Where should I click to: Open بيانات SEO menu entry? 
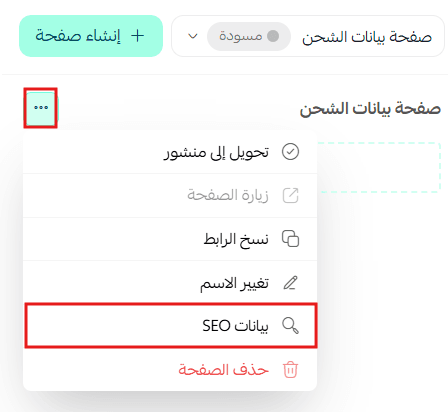pos(171,326)
